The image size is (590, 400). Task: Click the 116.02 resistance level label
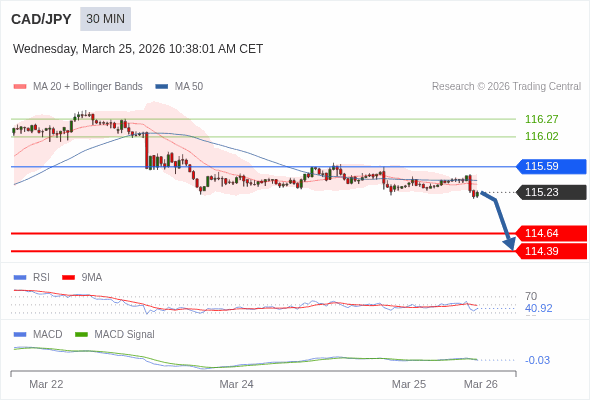click(x=542, y=136)
